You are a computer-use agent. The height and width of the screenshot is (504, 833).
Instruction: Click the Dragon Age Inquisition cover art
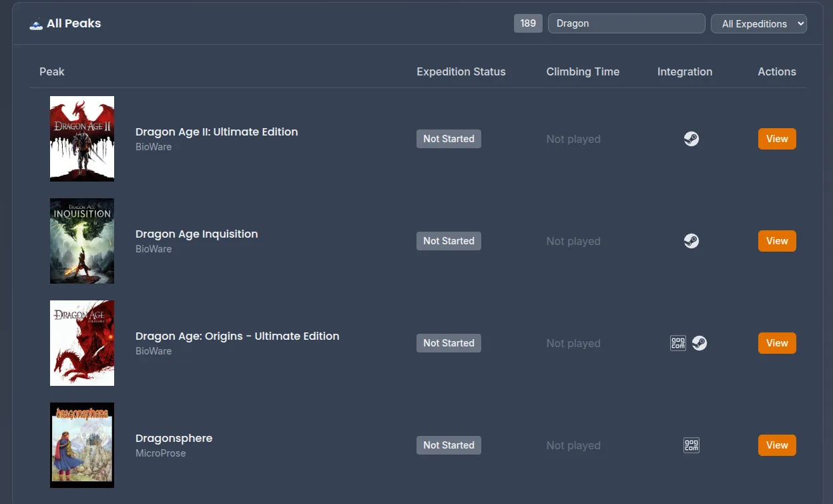pyautogui.click(x=82, y=241)
